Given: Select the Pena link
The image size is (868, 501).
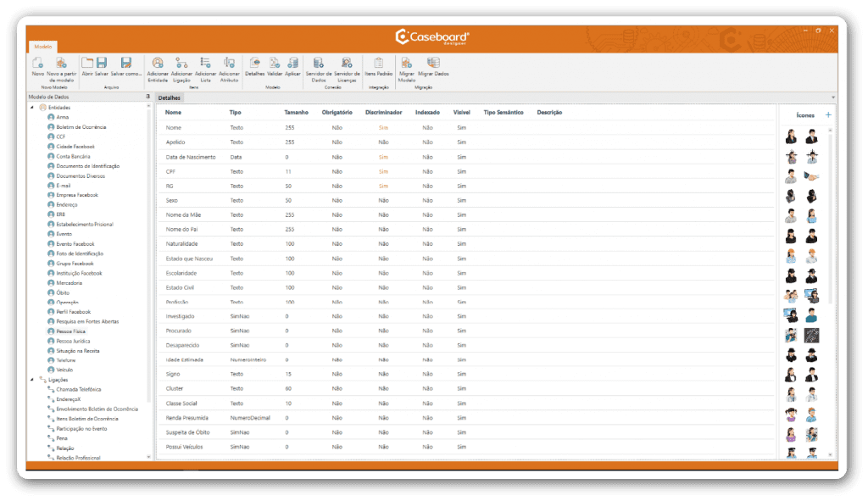Looking at the screenshot, I should pos(61,438).
